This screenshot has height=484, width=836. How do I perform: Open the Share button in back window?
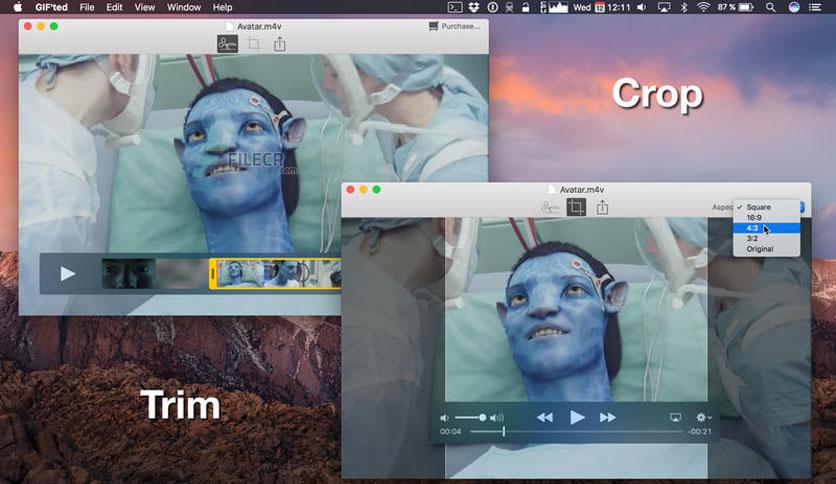pyautogui.click(x=279, y=44)
